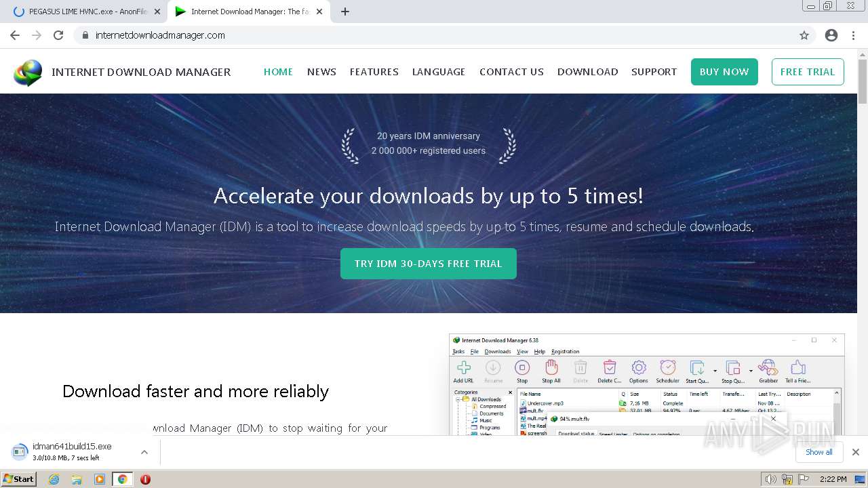Open a new tab with the plus icon
868x488 pixels.
click(x=345, y=12)
